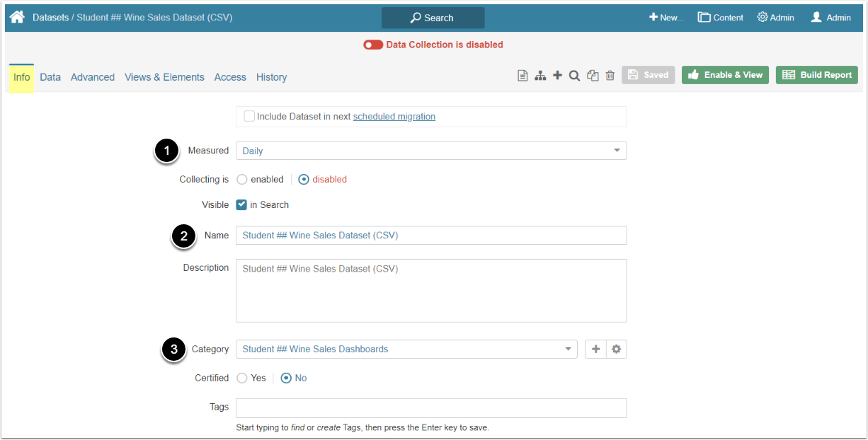Duplicate the dataset with the copy icon
This screenshot has width=868, height=440.
593,76
